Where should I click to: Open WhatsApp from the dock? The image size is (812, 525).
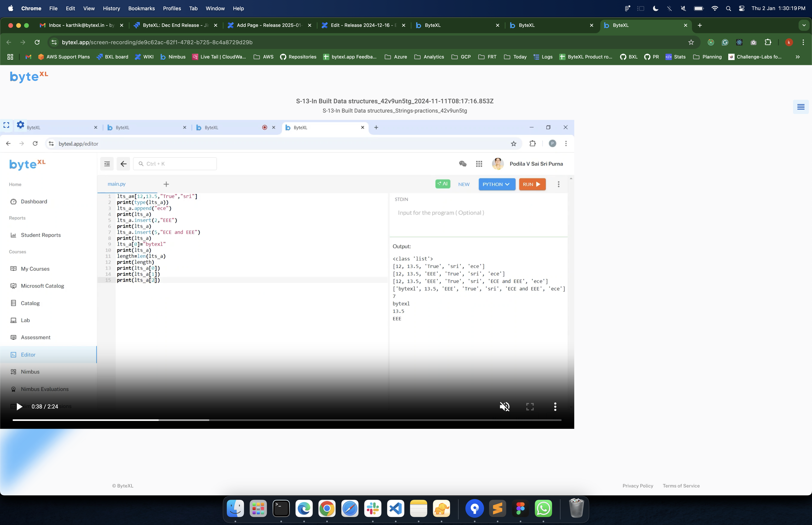coord(543,509)
